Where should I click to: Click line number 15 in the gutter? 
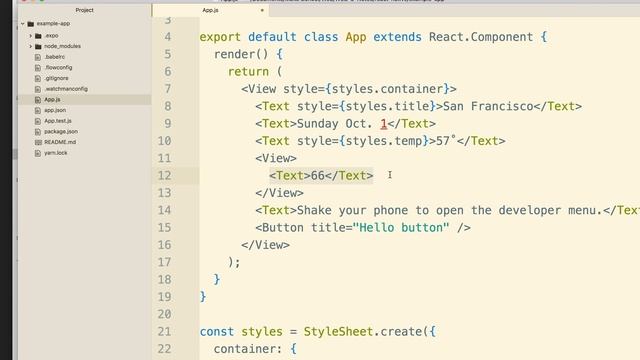[x=164, y=228]
